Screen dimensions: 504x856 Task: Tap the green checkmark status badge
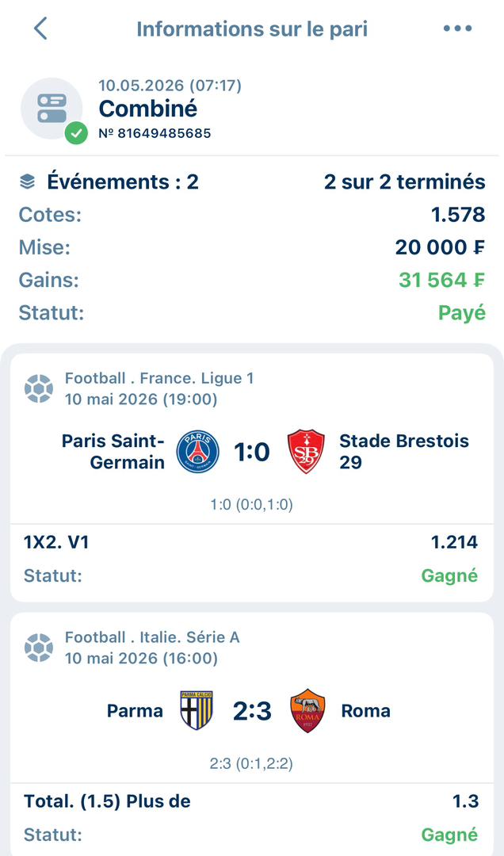(76, 132)
